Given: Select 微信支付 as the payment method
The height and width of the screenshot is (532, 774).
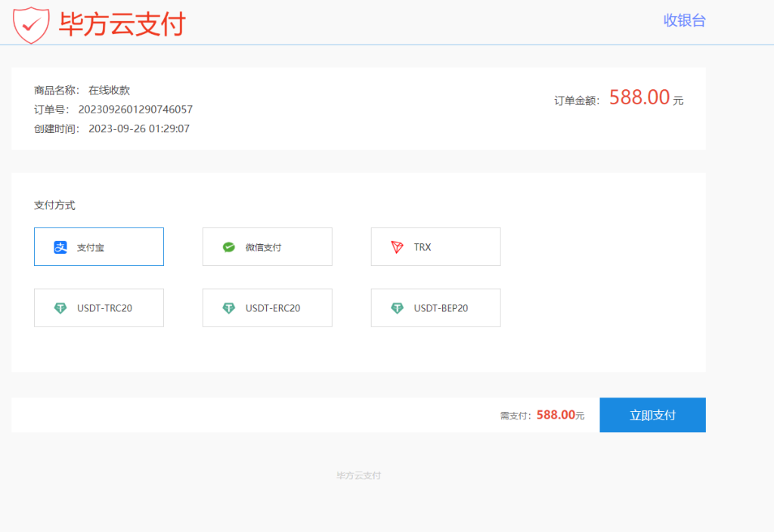Looking at the screenshot, I should click(x=267, y=246).
